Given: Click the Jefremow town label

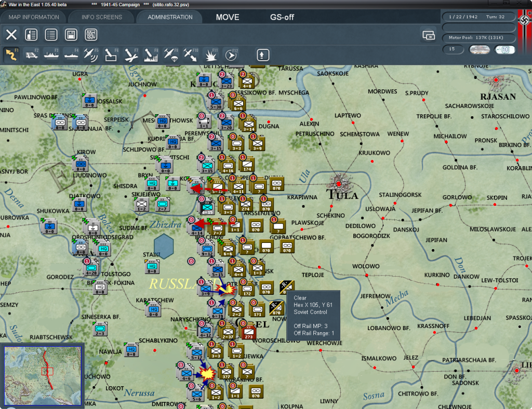Looking at the screenshot, I should click(375, 296).
